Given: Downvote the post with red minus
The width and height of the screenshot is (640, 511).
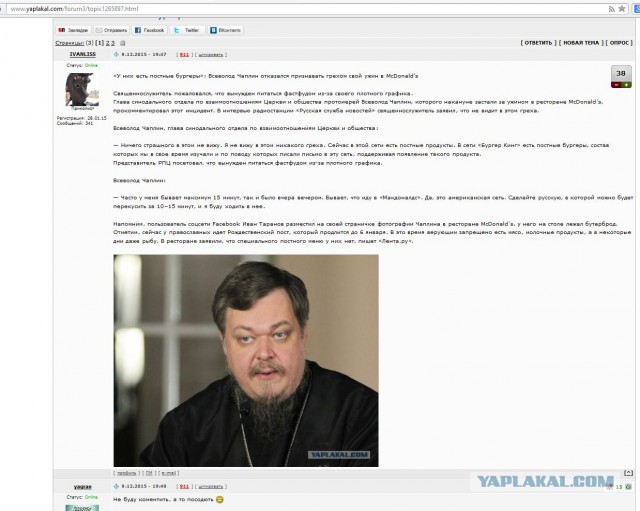Looking at the screenshot, I should pyautogui.click(x=616, y=85).
